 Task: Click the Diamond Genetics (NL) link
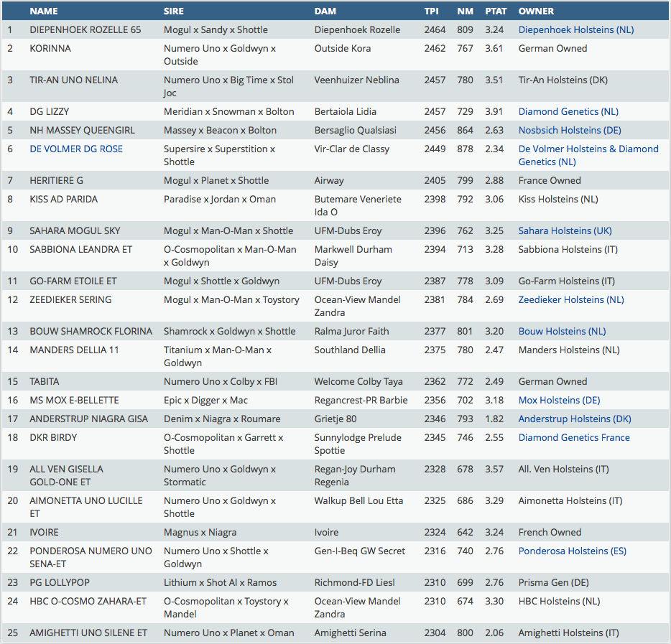coord(568,112)
